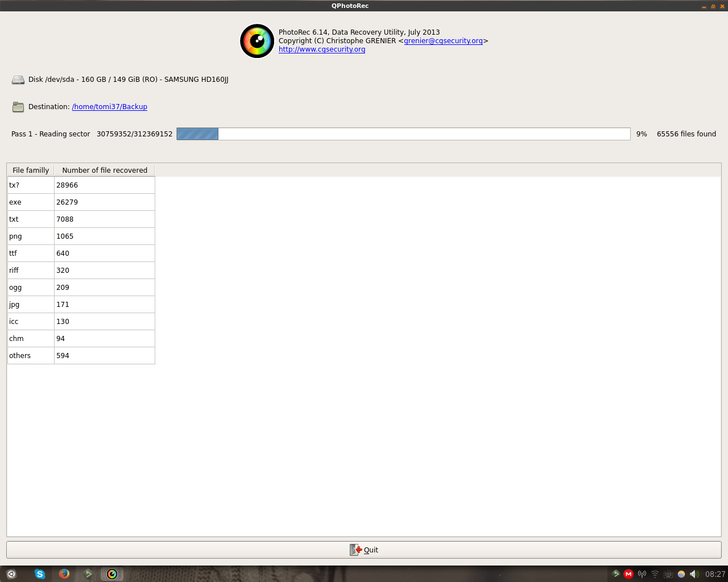Click the 7088 recovered count cell
The image size is (728, 582).
[x=105, y=219]
